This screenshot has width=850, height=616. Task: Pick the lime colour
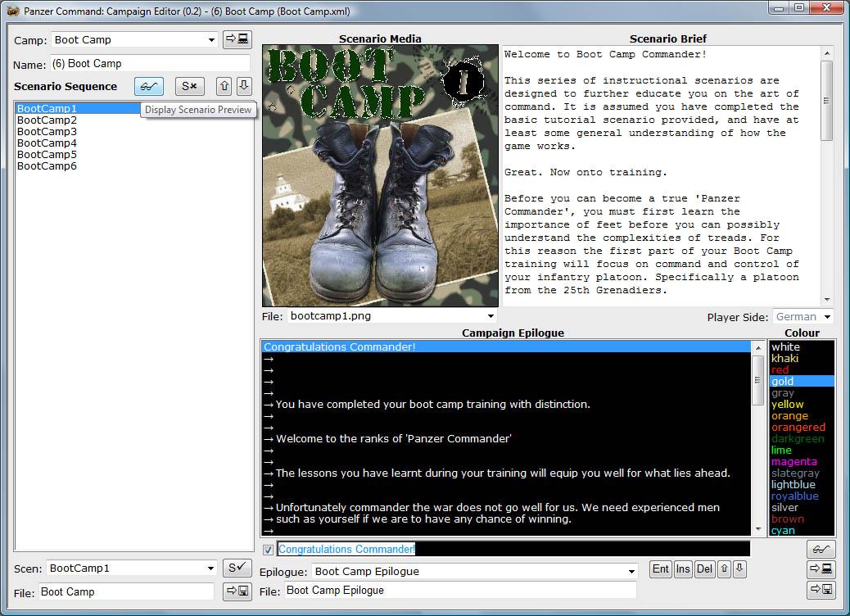[x=802, y=450]
